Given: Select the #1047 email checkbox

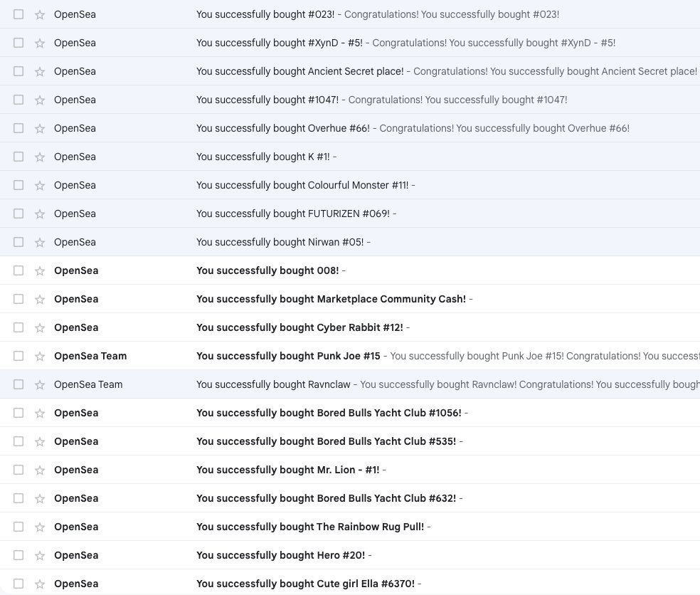Looking at the screenshot, I should click(x=18, y=100).
